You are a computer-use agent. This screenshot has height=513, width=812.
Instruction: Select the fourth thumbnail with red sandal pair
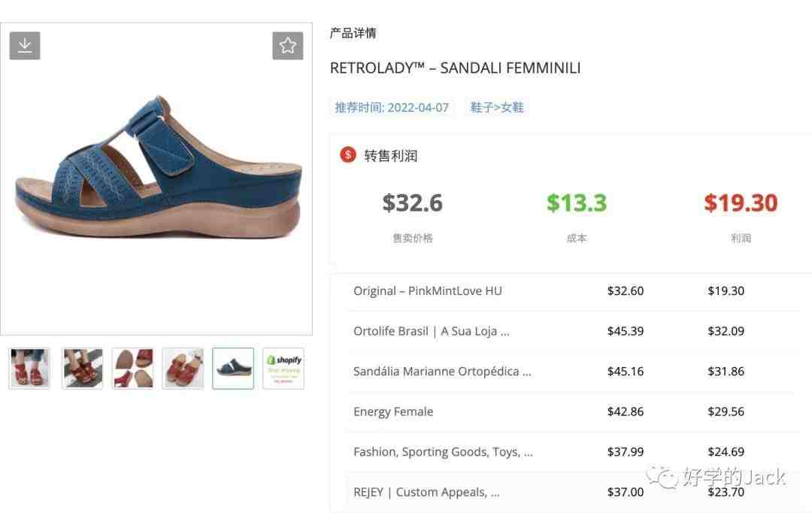pos(183,369)
